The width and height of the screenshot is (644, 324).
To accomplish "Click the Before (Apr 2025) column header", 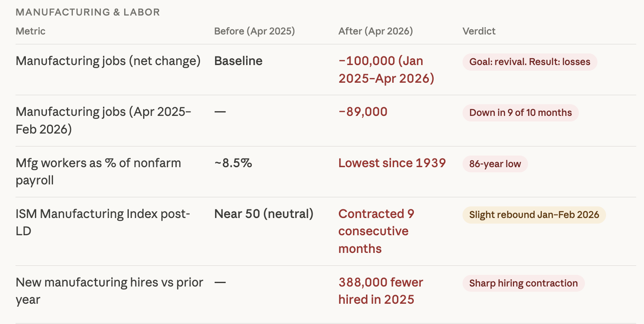I will click(x=254, y=31).
